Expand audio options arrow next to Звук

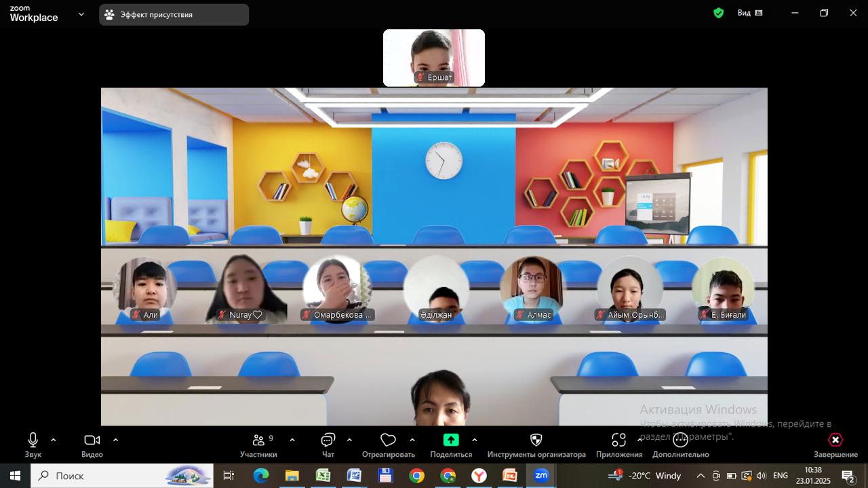[x=54, y=440]
